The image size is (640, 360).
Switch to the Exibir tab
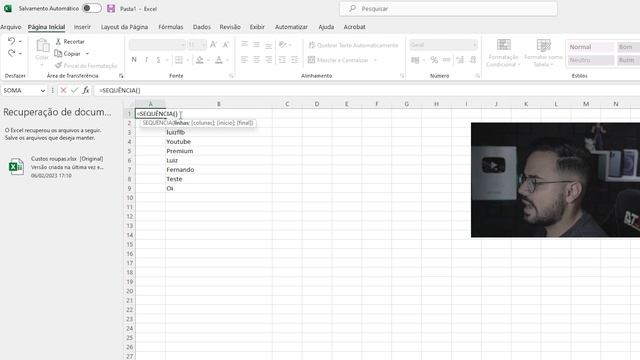(x=257, y=27)
